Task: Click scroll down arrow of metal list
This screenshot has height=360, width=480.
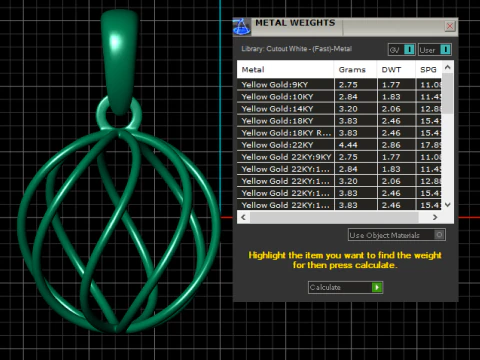Action: tap(448, 205)
